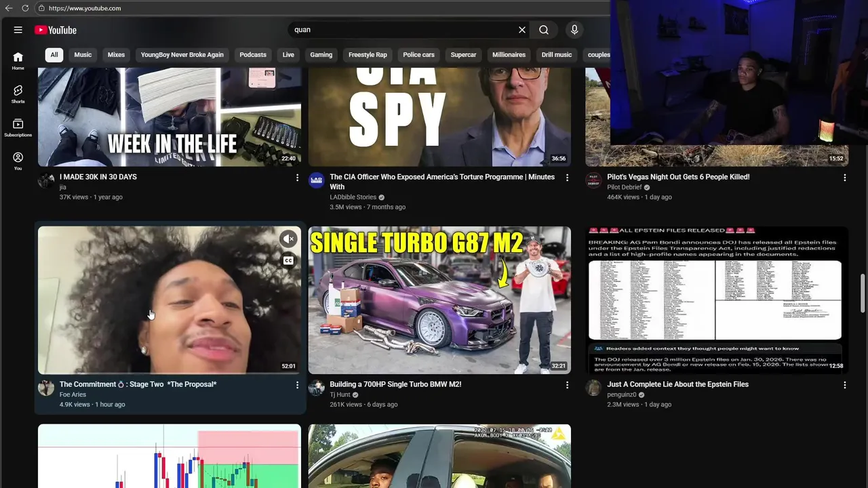Start voice search with microphone icon

click(x=574, y=30)
